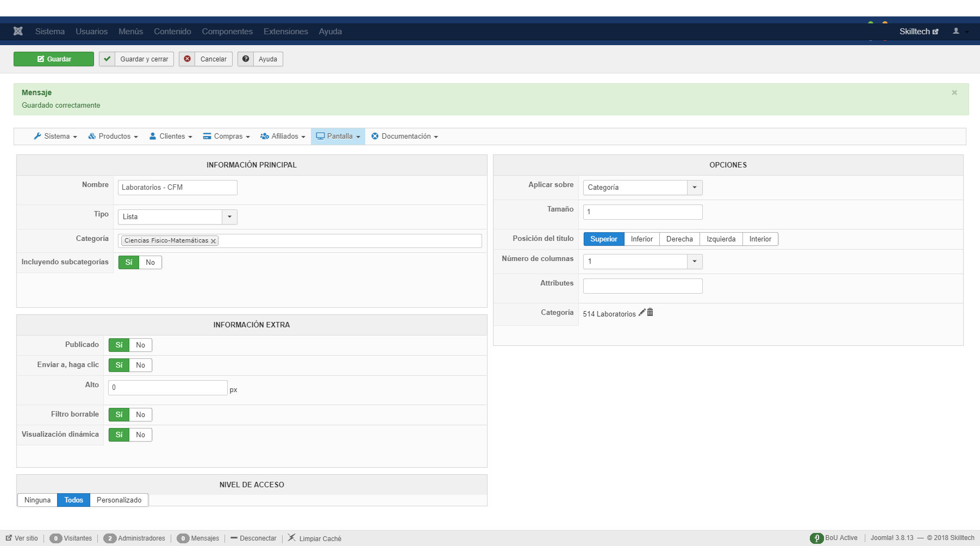Set Incluyendo subcategorías to No
Screen dimensions: 980x546
click(x=151, y=262)
